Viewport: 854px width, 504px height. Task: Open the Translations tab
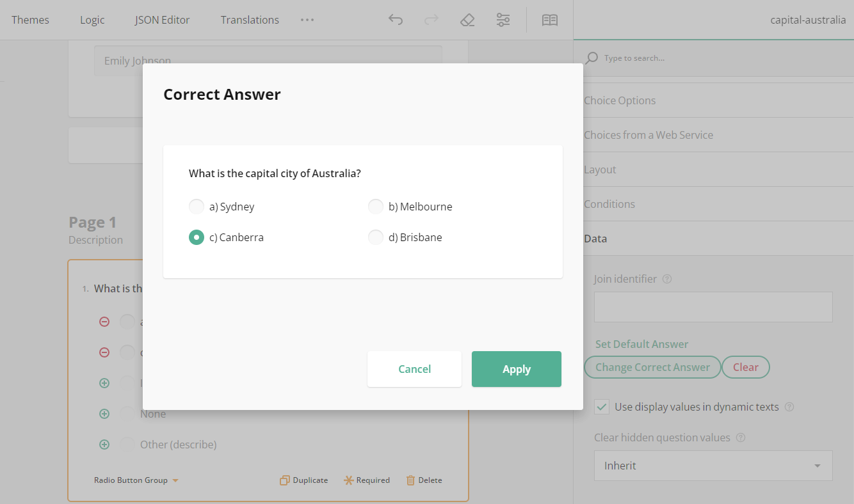[x=250, y=20]
